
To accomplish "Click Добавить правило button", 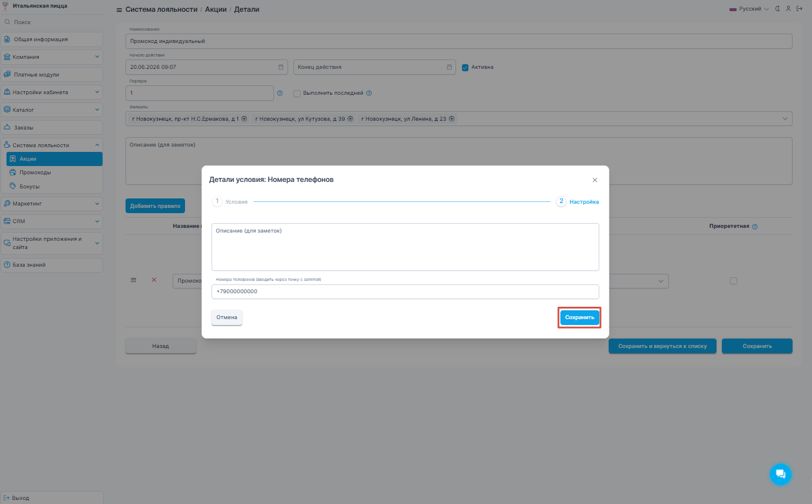I will click(x=156, y=206).
